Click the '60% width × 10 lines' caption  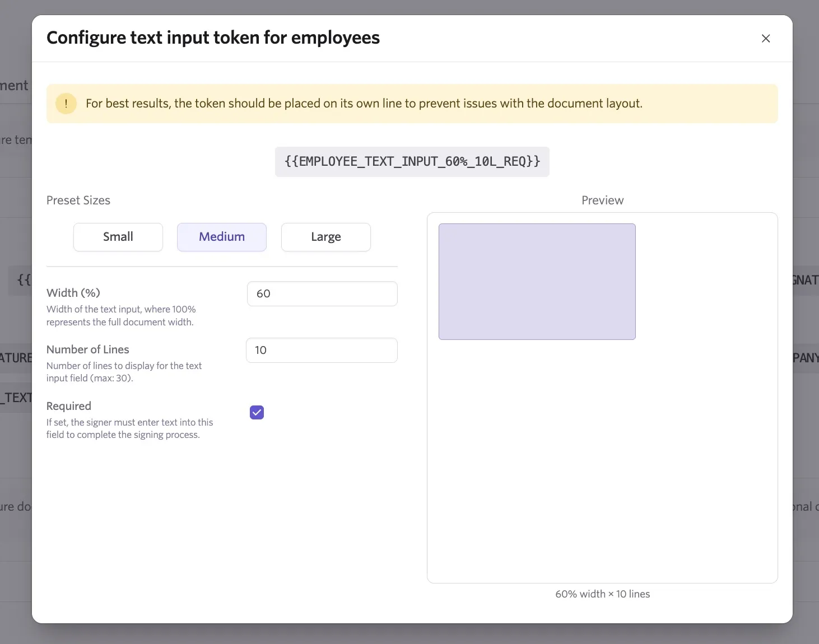[x=603, y=594]
